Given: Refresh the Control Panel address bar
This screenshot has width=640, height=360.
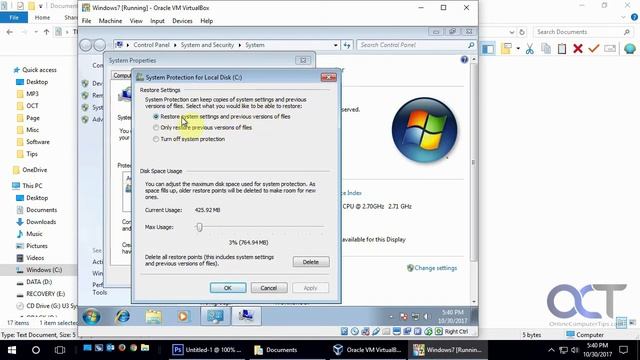Looking at the screenshot, I should point(347,45).
